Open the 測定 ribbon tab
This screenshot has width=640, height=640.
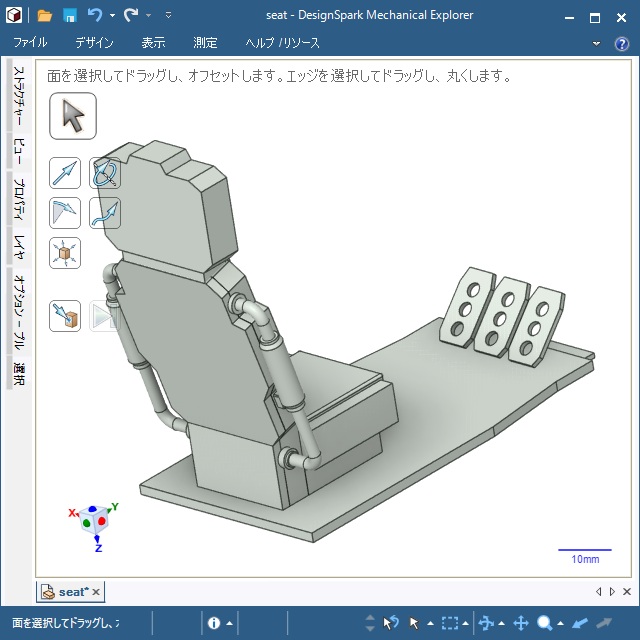pyautogui.click(x=205, y=43)
